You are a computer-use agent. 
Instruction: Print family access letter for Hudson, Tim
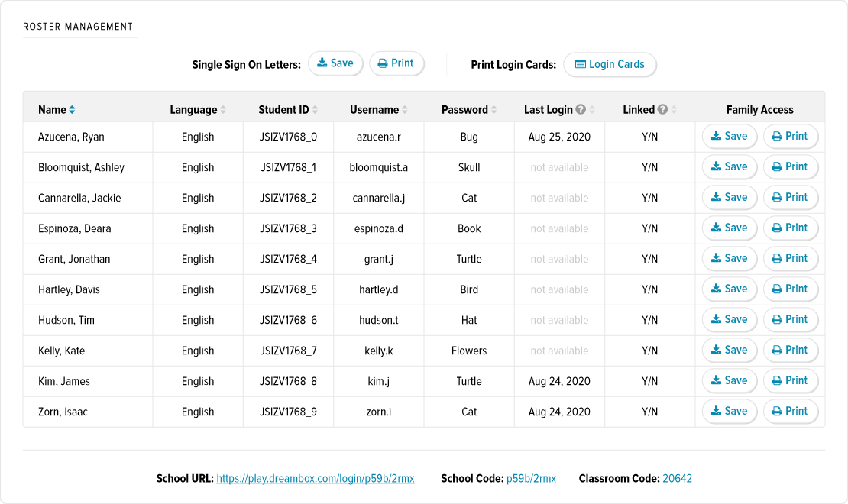[790, 319]
